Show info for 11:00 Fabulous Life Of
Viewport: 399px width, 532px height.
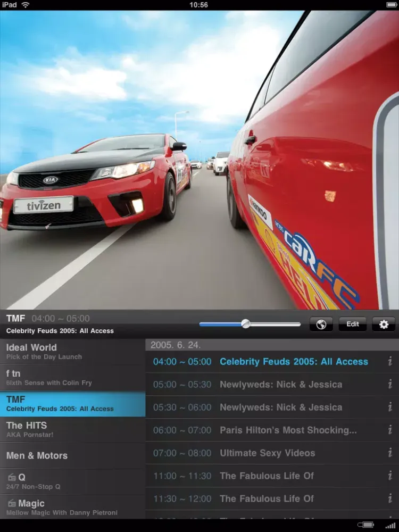point(389,476)
